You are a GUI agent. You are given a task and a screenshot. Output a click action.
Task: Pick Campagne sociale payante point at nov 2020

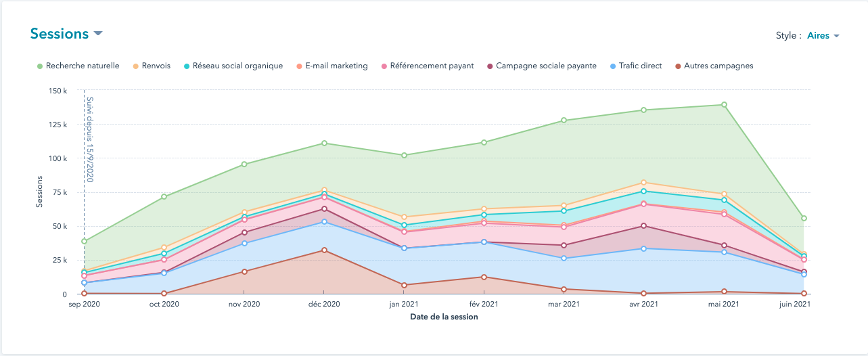click(244, 232)
